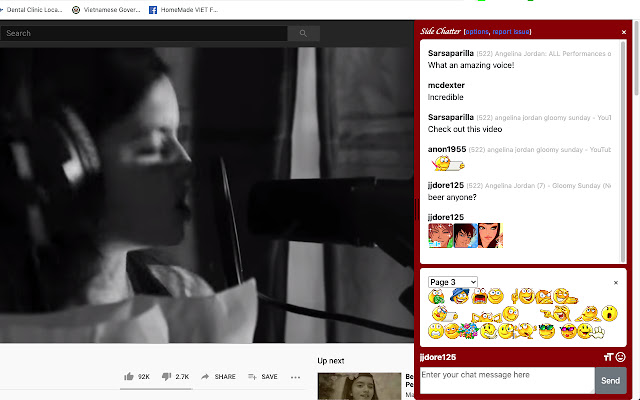Click the chat message input field
Viewport: 640px width, 400px height.
[506, 380]
